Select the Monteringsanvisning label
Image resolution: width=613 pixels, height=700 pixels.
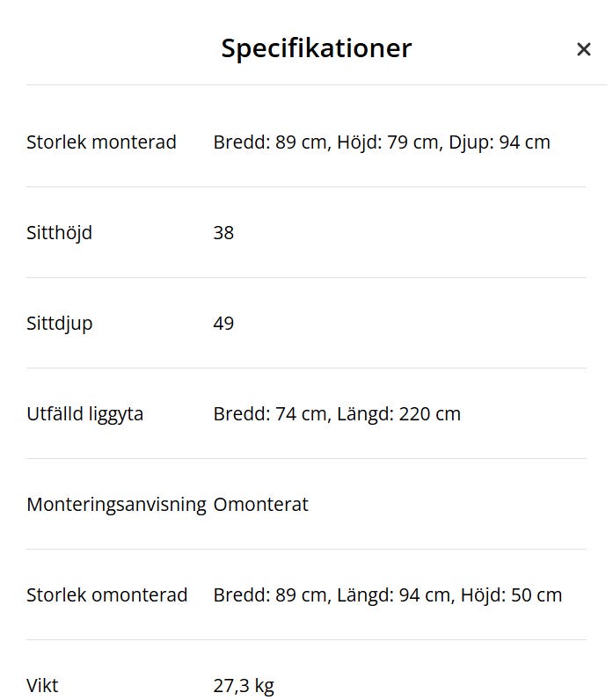click(116, 504)
